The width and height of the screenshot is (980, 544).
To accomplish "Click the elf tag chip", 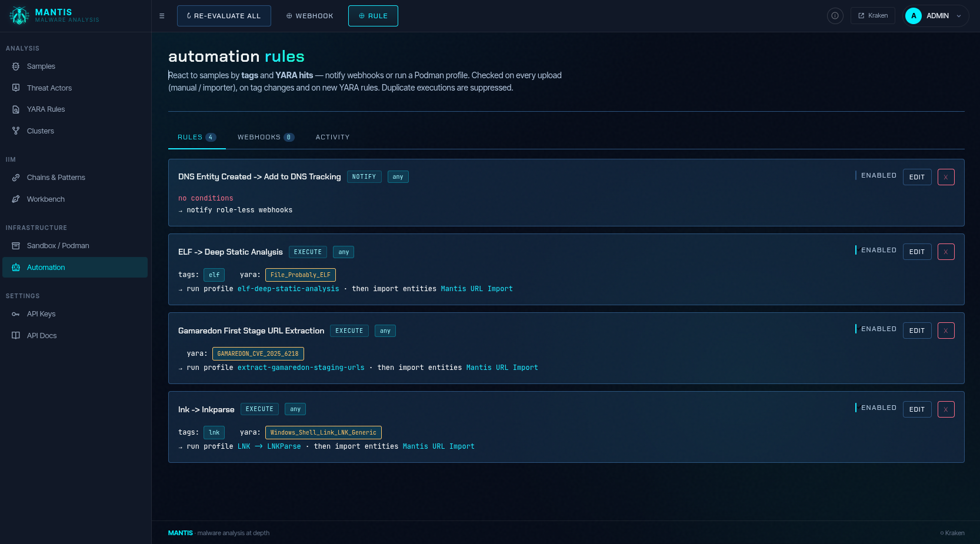I will click(x=214, y=275).
